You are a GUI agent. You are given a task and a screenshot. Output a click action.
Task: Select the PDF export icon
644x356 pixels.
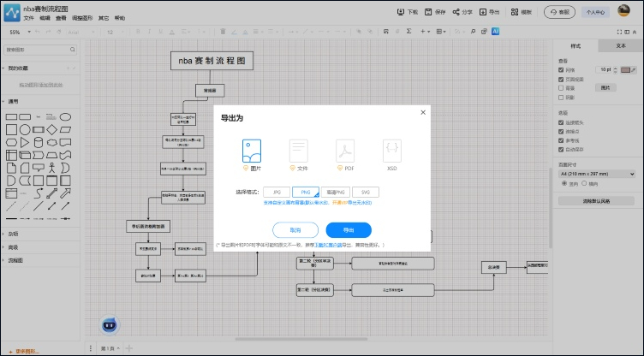coord(345,151)
